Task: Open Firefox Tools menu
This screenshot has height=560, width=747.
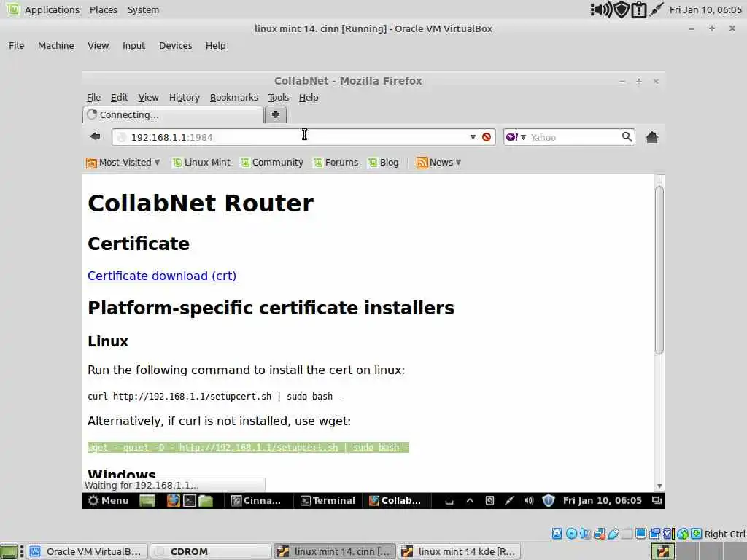Action: pos(278,97)
